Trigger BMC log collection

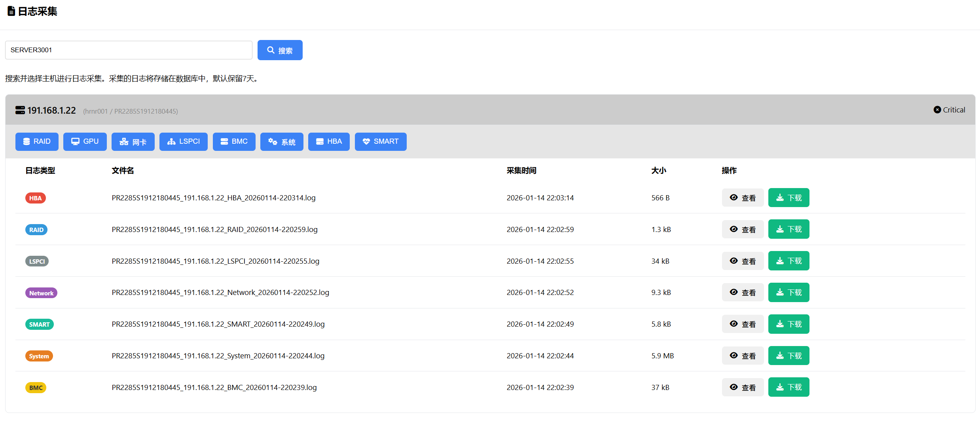234,142
